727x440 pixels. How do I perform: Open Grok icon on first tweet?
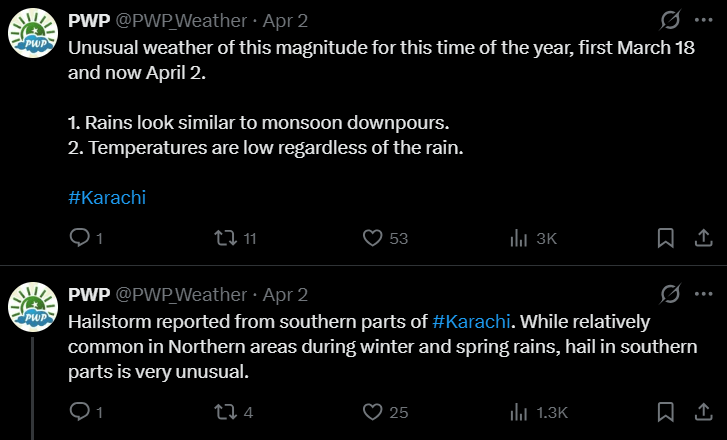(x=671, y=20)
